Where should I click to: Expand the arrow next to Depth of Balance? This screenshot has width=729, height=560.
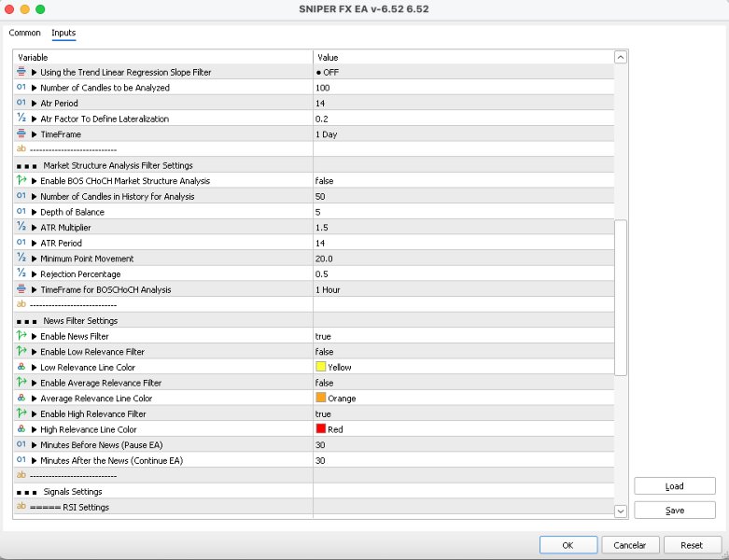[x=34, y=212]
